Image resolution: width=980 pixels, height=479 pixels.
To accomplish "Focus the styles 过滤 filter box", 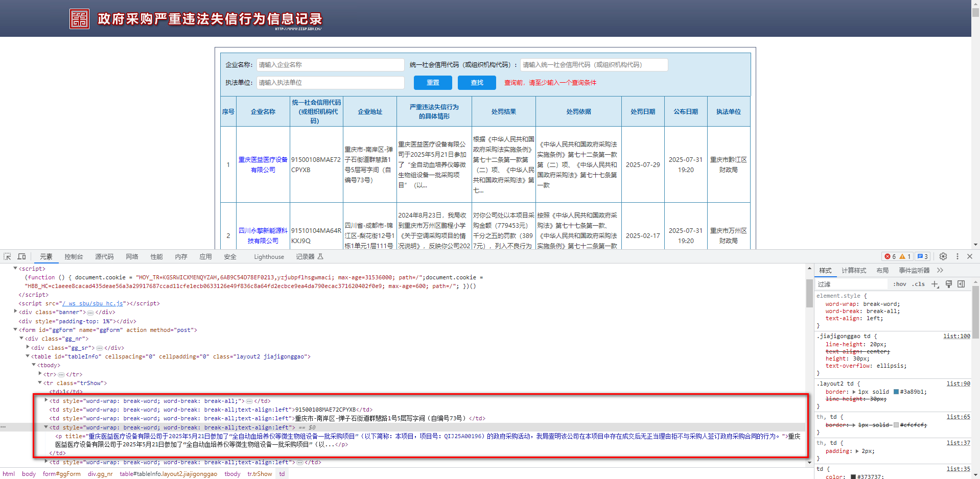I will 851,284.
